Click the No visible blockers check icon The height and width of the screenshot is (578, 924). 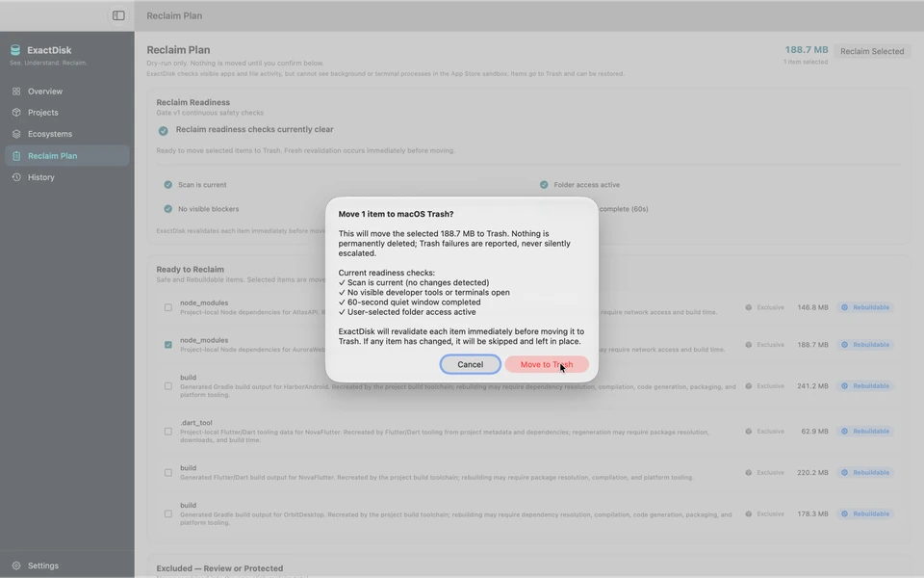(x=167, y=209)
